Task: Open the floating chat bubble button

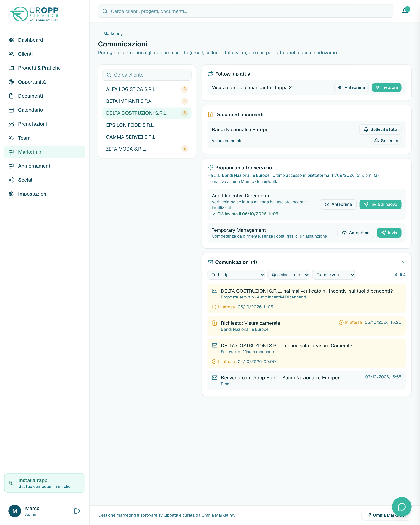Action: (x=402, y=507)
